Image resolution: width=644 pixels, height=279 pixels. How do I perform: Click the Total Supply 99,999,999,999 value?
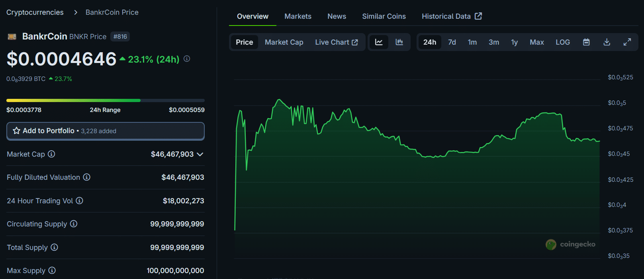[x=177, y=248]
